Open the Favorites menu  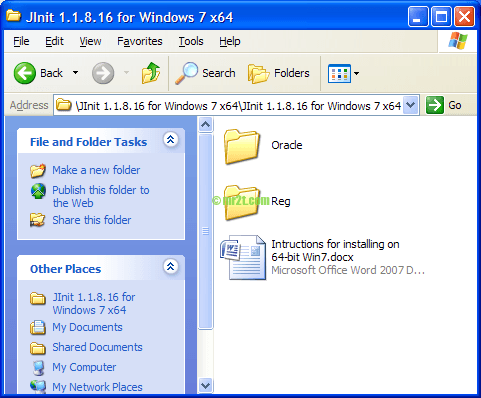tap(140, 41)
